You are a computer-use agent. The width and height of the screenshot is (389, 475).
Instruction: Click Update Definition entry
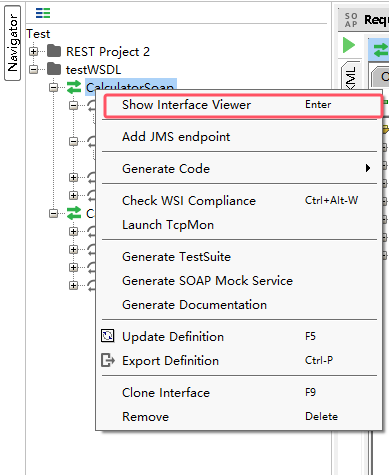pyautogui.click(x=239, y=337)
